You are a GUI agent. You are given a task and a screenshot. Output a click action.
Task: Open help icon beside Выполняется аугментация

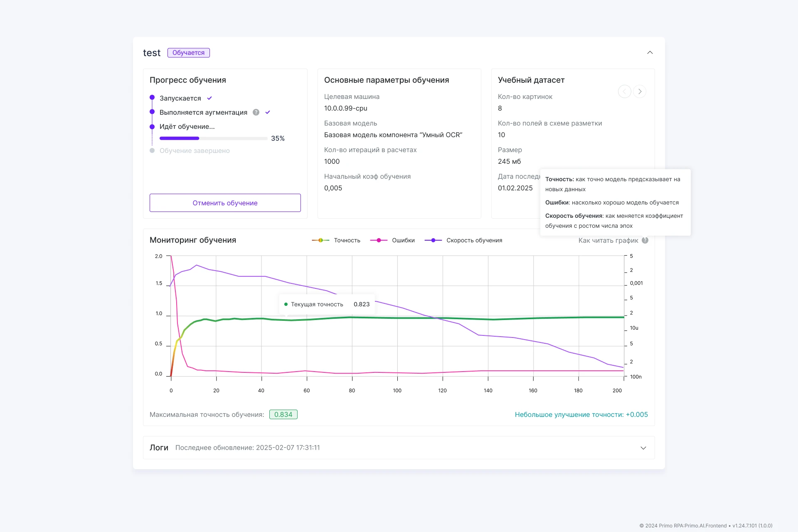pyautogui.click(x=256, y=112)
